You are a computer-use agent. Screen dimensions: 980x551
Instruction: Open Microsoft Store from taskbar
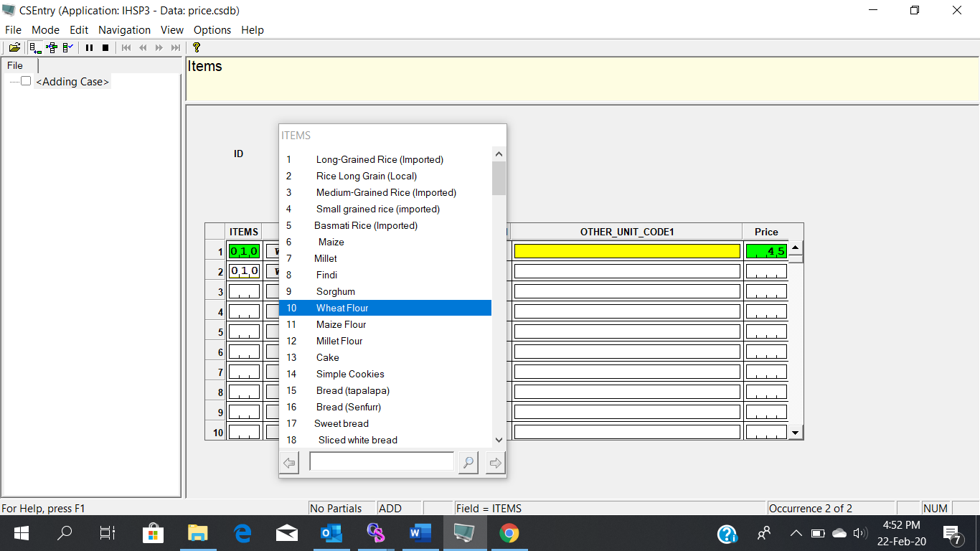pos(153,533)
